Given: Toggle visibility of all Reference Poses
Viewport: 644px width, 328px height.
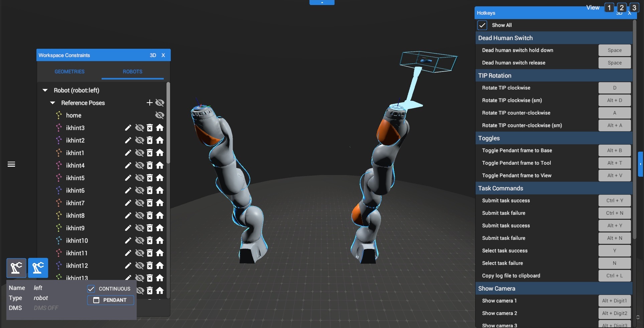Looking at the screenshot, I should click(x=160, y=103).
